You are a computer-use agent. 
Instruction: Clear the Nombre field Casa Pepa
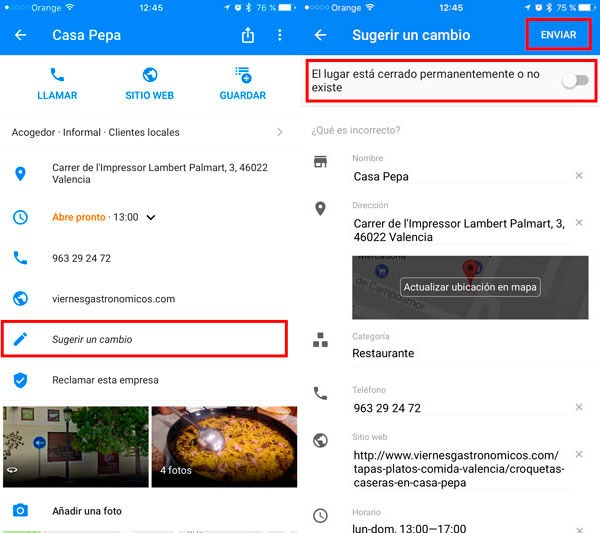coord(579,176)
